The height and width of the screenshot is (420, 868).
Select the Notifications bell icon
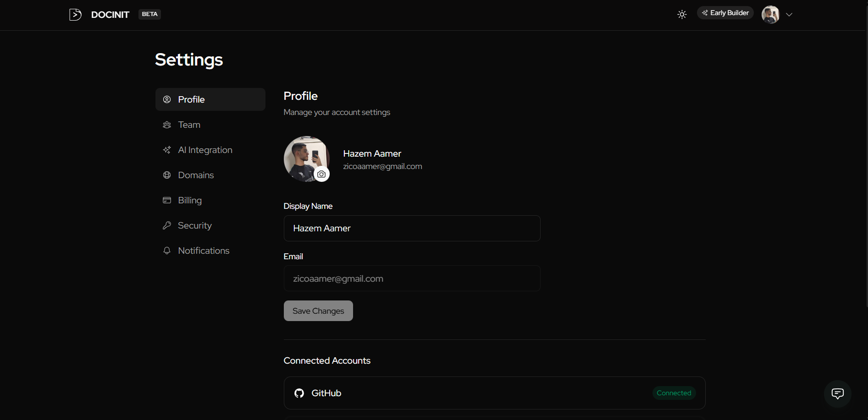[x=167, y=250]
